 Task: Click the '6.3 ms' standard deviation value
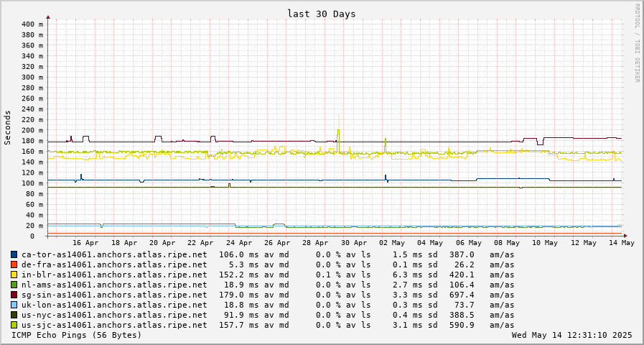[x=407, y=275]
